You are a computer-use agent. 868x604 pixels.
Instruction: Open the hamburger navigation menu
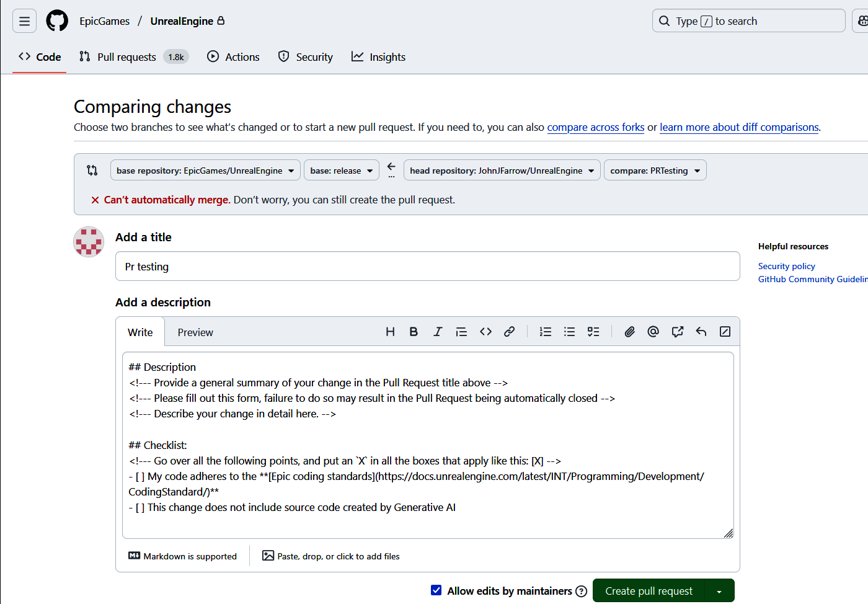click(x=24, y=21)
